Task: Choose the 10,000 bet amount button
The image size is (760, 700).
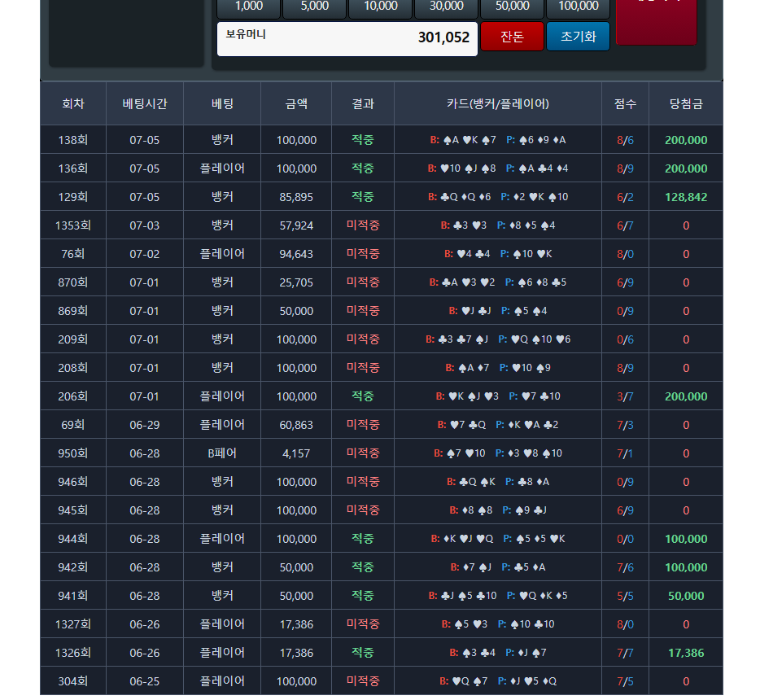Action: click(x=381, y=7)
